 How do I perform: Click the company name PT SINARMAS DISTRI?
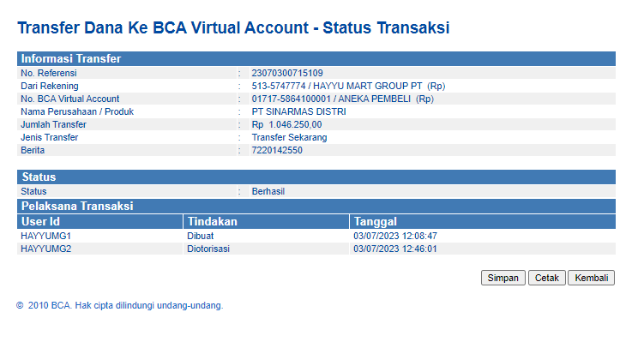point(298,111)
